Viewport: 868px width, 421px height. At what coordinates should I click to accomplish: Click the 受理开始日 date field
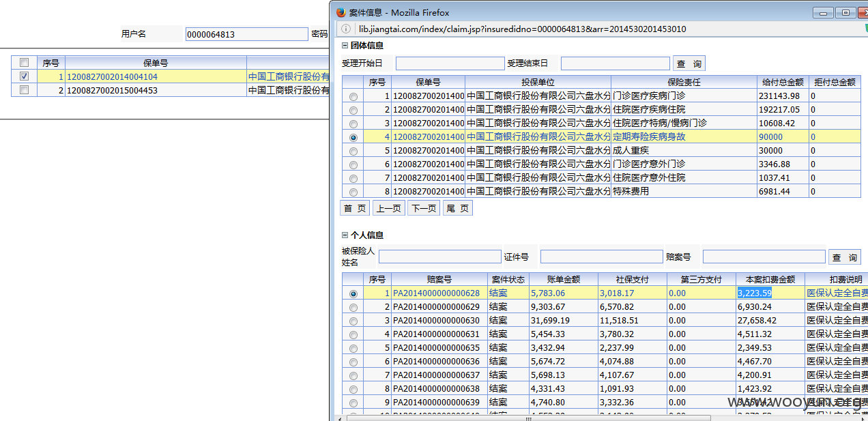(450, 63)
